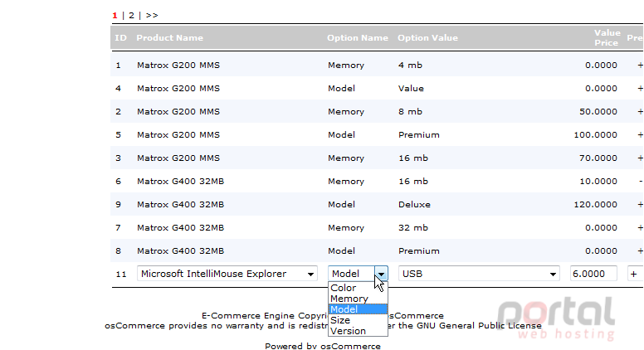Select the 'Value' option value in row 4

pos(411,89)
